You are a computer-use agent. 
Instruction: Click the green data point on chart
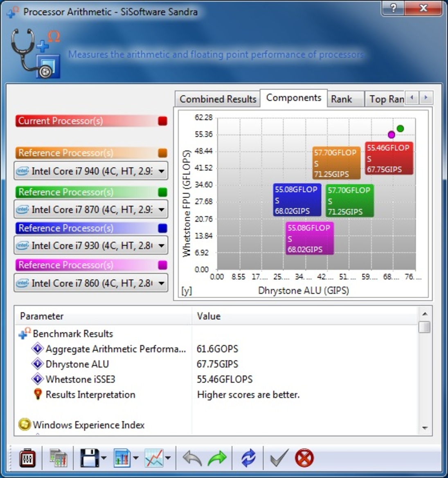tap(401, 129)
